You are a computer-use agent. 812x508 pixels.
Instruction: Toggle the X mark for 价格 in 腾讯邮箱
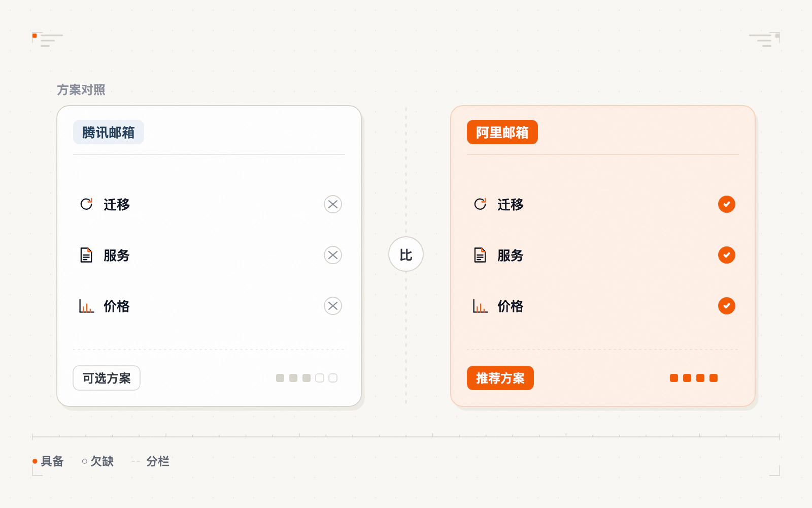click(333, 306)
